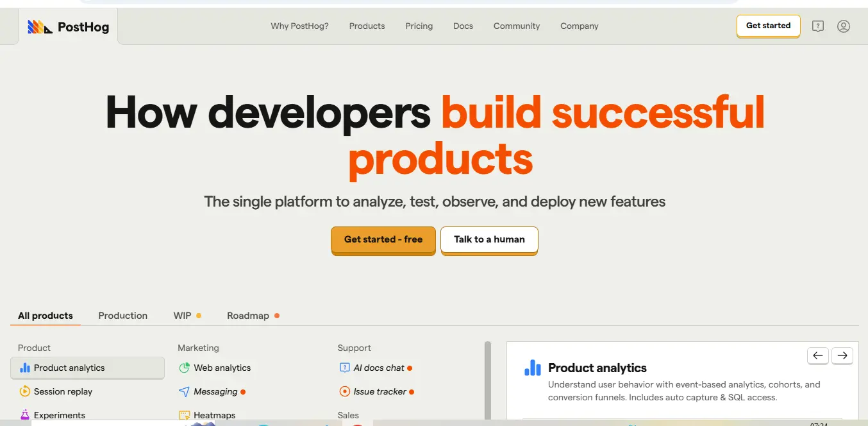
Task: Click the product list vertical scrollbar
Action: (488, 381)
